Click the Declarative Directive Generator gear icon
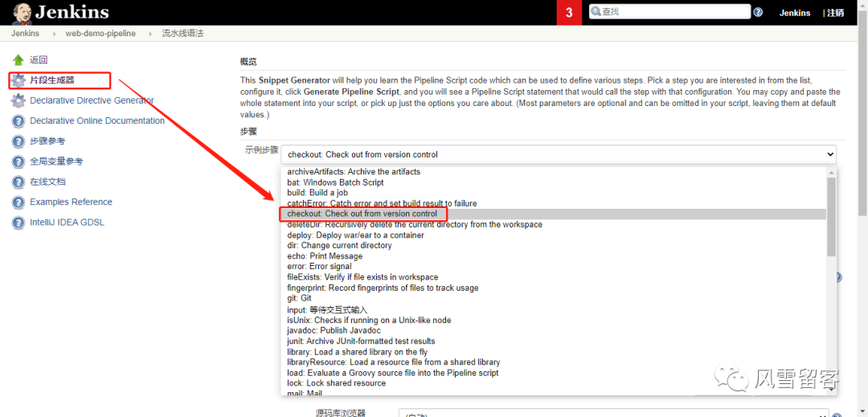Viewport: 868px width, 417px height. click(x=18, y=100)
